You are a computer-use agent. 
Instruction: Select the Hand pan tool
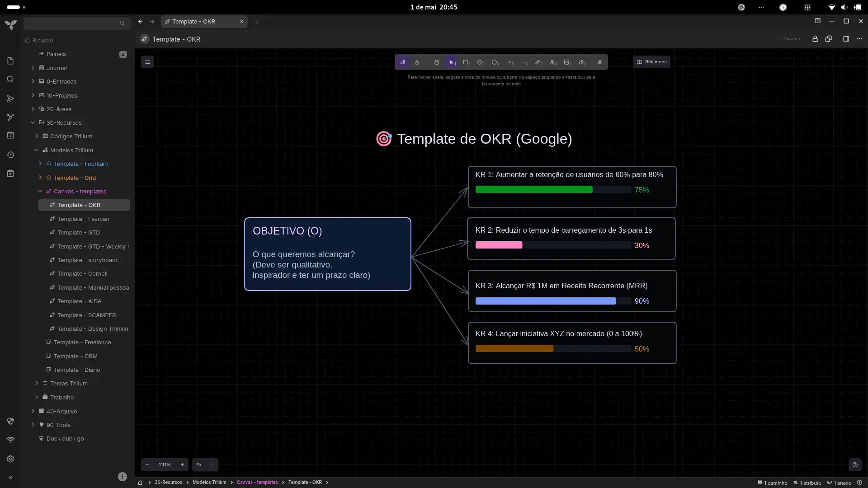point(436,62)
